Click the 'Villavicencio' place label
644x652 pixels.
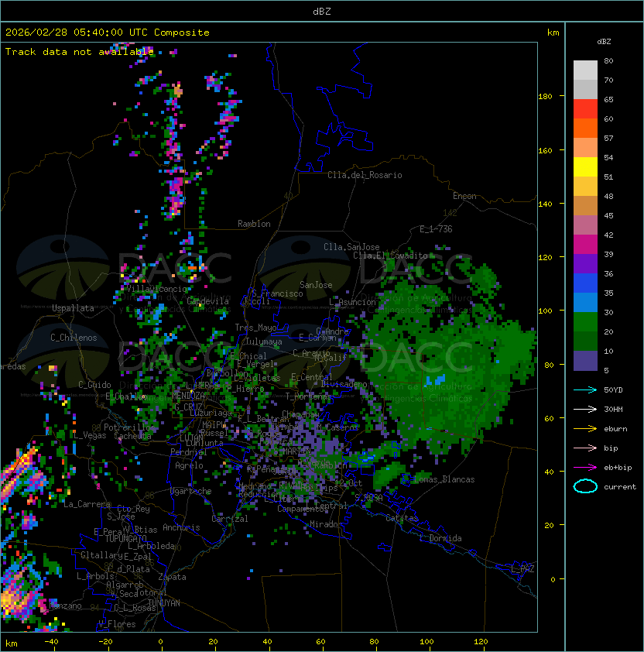(156, 289)
